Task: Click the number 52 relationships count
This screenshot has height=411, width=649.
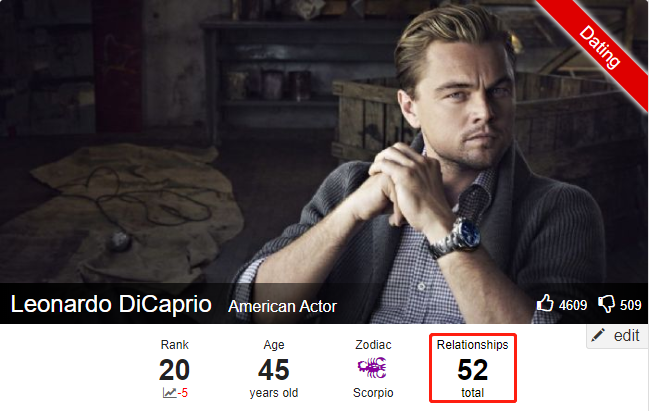Action: point(472,370)
